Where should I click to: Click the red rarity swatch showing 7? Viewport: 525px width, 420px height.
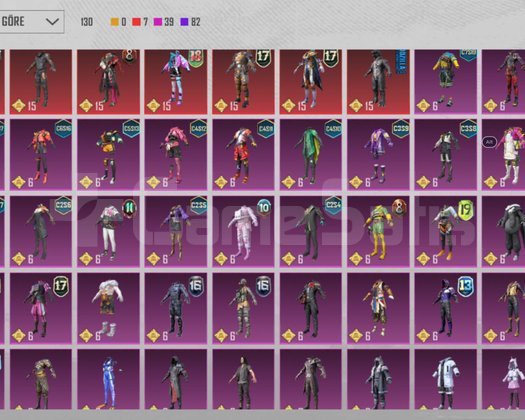[136, 22]
